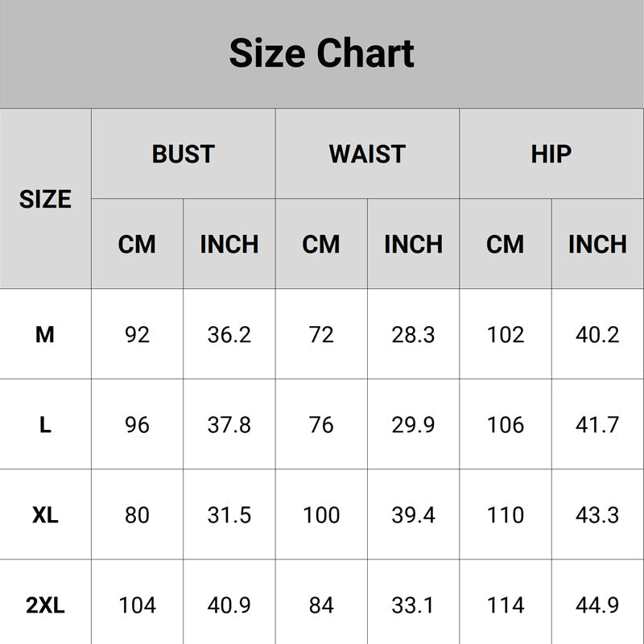The image size is (644, 644).
Task: Click the 36.2 bust inch value
Action: tap(229, 334)
